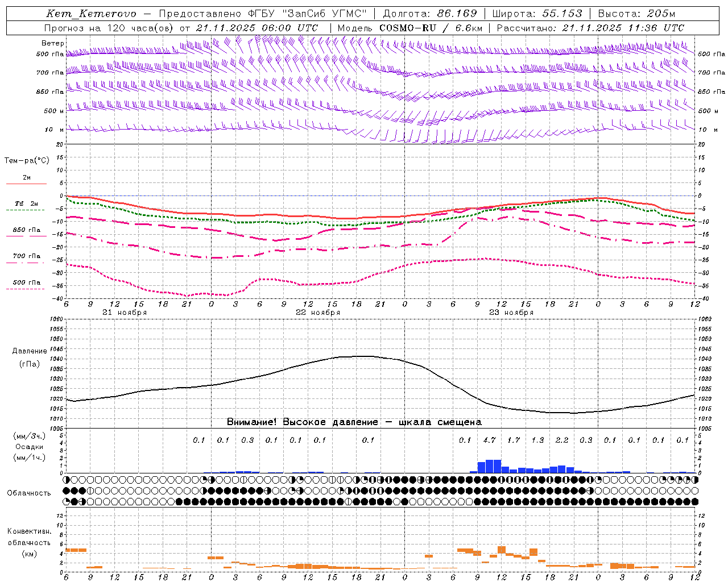The width and height of the screenshot is (728, 582).
Task: Click the Давление pressure panel label
Action: pyautogui.click(x=30, y=351)
